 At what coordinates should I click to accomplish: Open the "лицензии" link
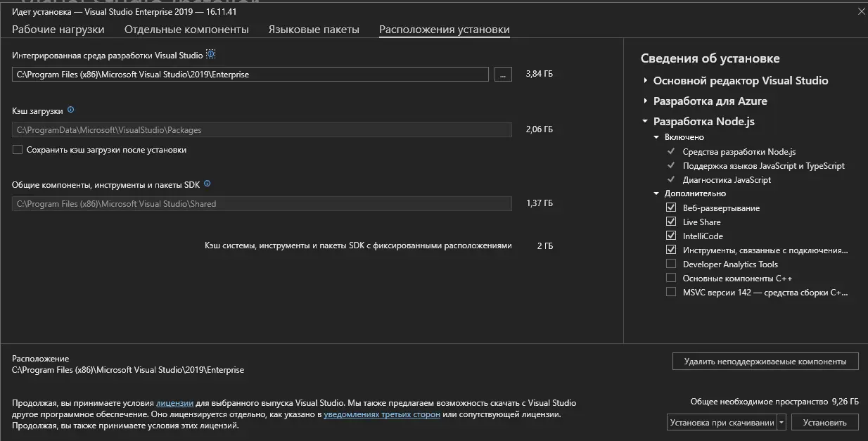click(174, 403)
